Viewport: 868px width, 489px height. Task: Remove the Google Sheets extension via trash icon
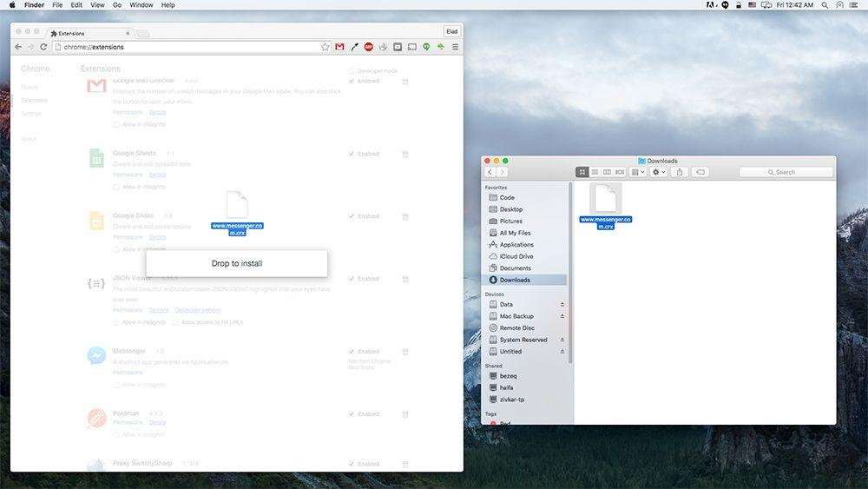[405, 154]
